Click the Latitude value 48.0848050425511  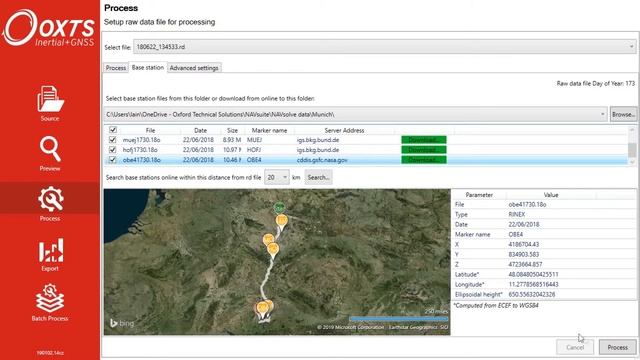(533, 274)
